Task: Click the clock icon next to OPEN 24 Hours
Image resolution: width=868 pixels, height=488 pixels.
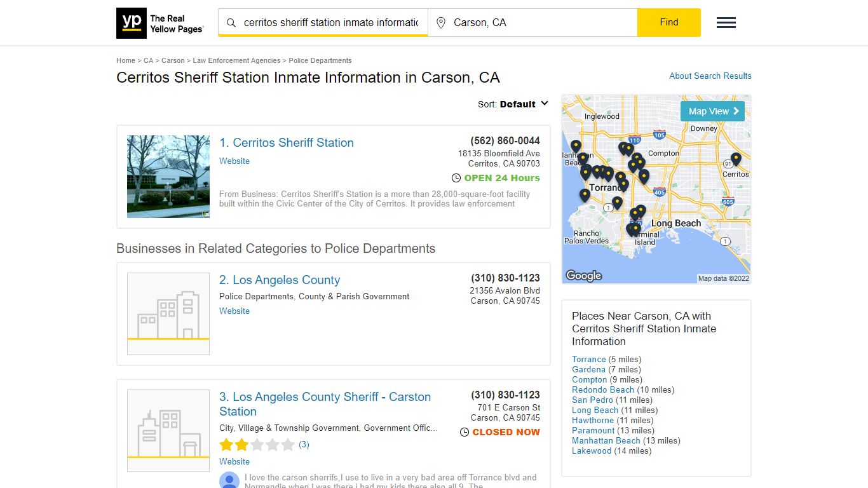Action: click(x=456, y=178)
